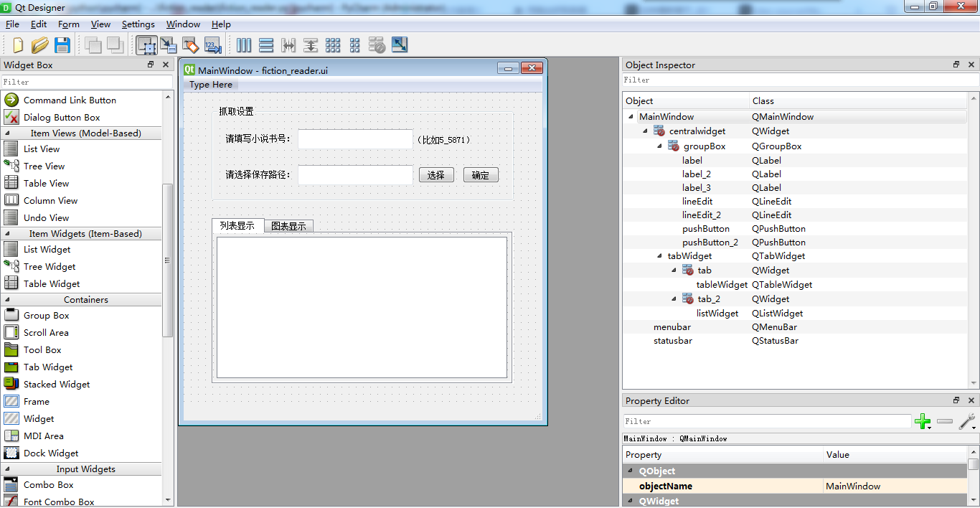Image resolution: width=980 pixels, height=508 pixels.
Task: Close the Widget Box panel
Action: [166, 65]
